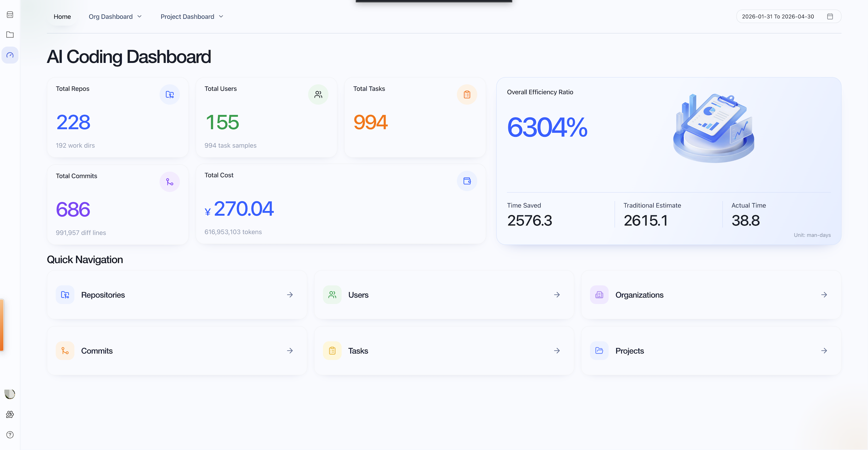Open the help question-mark icon
The image size is (868, 450).
pos(10,435)
